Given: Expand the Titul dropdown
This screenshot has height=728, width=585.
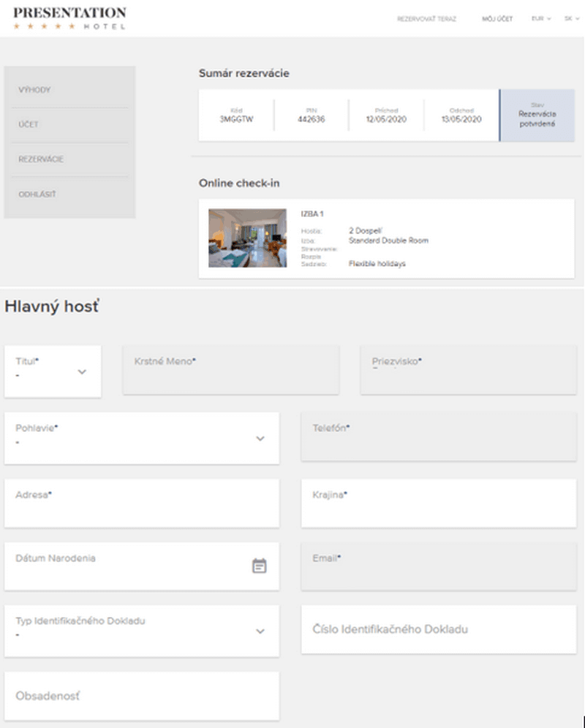Looking at the screenshot, I should [53, 371].
